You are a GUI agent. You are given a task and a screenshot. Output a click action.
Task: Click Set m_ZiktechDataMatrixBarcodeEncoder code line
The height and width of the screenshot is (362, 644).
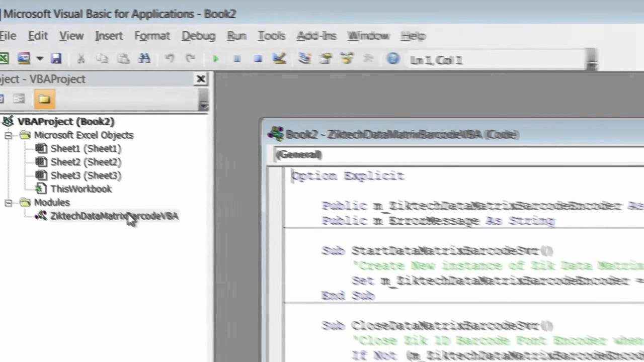point(497,281)
